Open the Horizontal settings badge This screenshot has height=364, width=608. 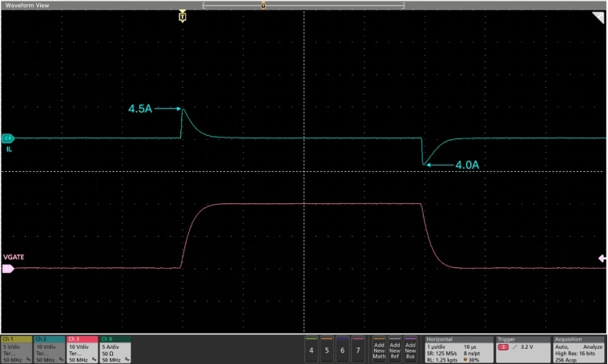(x=457, y=349)
